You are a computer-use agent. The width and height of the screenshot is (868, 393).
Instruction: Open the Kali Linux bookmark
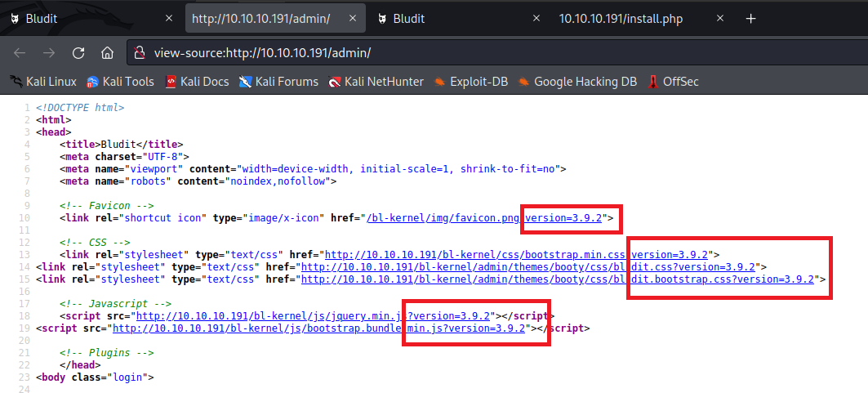pos(43,81)
